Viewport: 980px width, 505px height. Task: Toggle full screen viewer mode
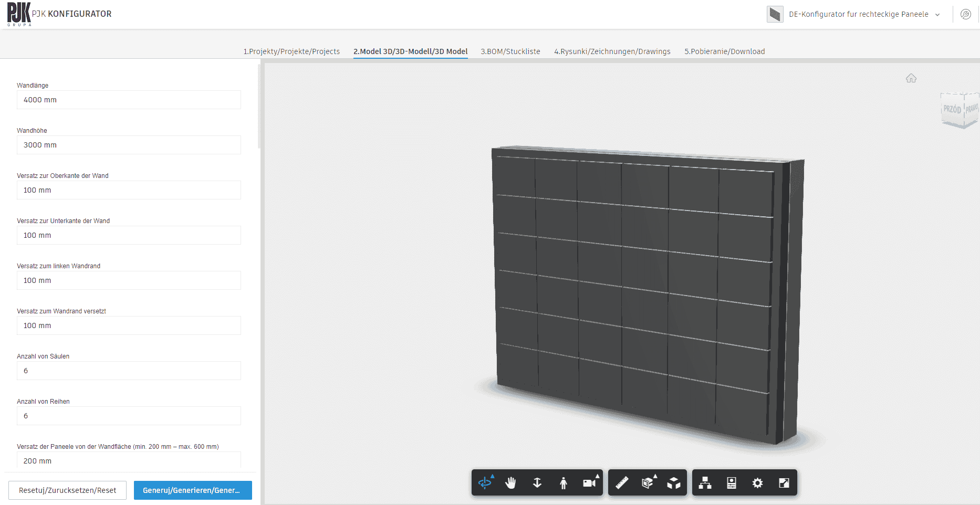[x=784, y=482]
